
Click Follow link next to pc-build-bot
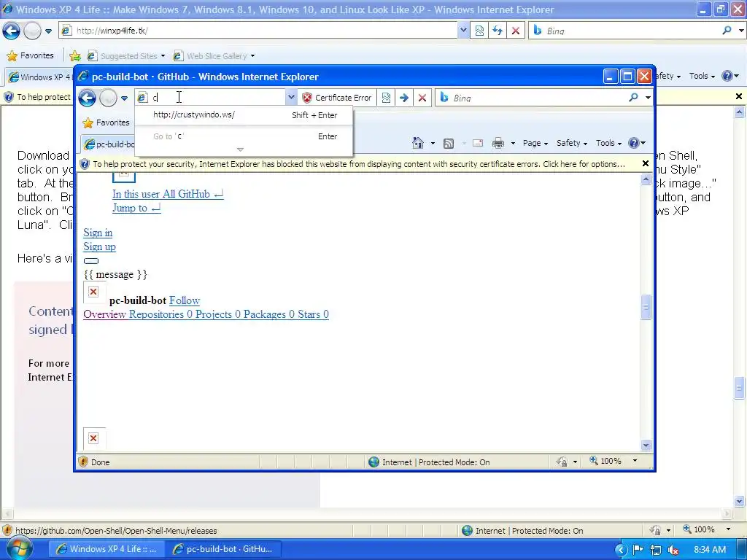[185, 300]
